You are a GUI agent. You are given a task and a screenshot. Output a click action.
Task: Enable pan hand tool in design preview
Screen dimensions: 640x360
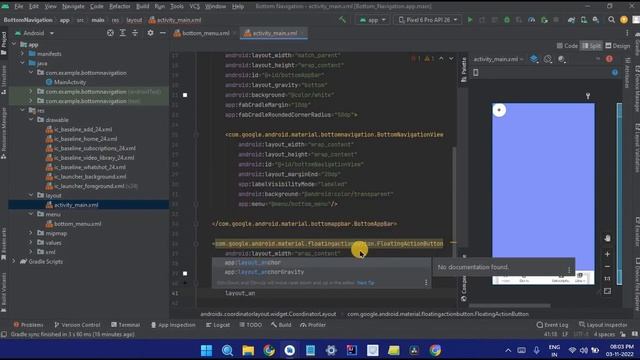click(607, 238)
